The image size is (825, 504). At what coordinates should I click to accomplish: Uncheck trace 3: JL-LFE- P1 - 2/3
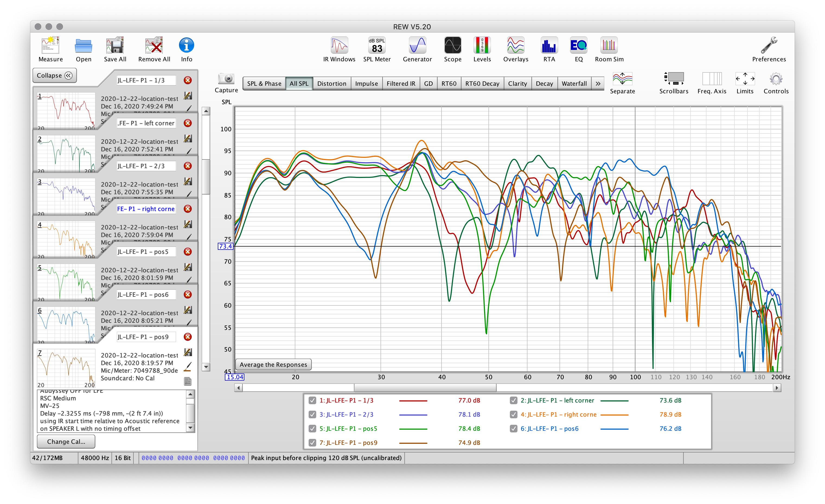312,414
